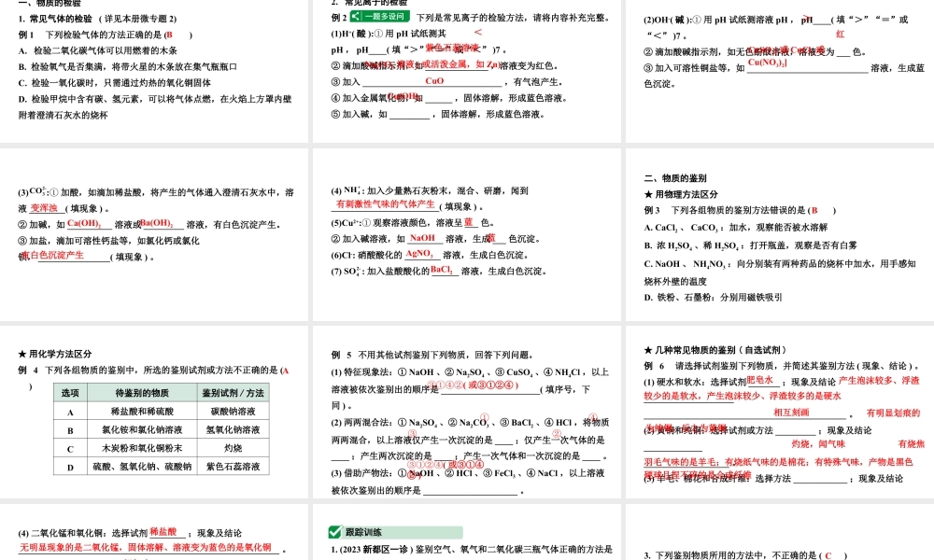Click the green 一题多设问 badge icon
This screenshot has width=934, height=560.
(x=381, y=16)
